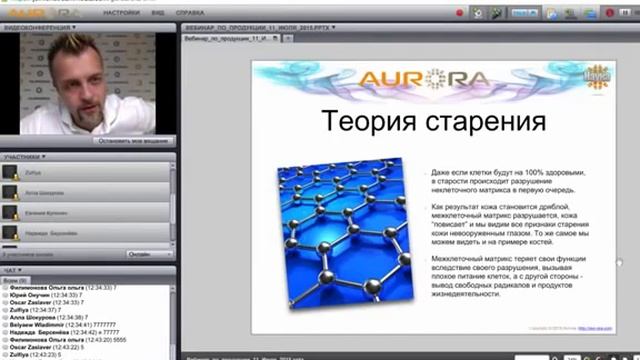Open the ВИД menu

(x=158, y=13)
